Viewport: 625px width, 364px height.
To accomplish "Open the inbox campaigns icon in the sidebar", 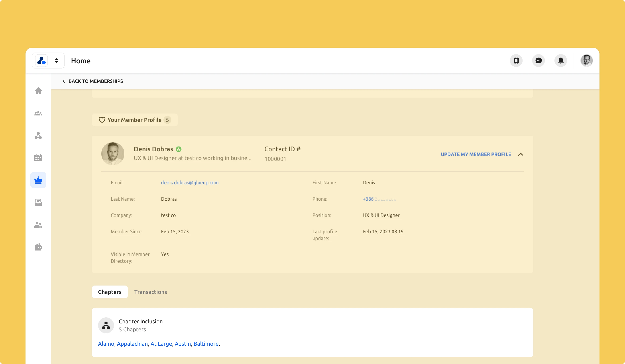I will [x=38, y=202].
